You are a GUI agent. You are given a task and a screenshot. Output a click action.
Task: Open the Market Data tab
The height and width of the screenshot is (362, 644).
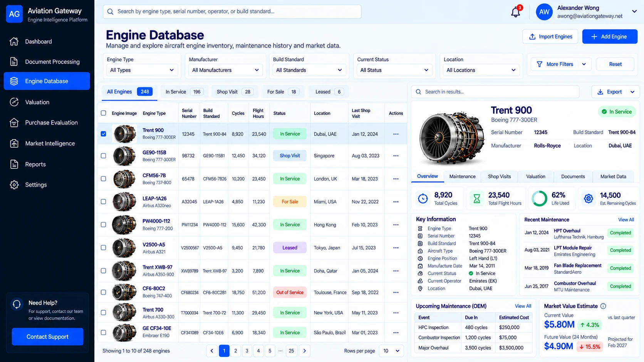613,177
